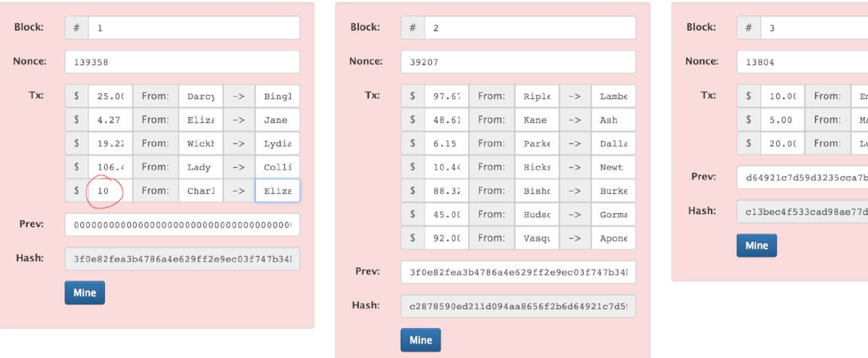Screen dimensions: 868x358
Task: Click the sender field Kane
Action: coord(537,120)
